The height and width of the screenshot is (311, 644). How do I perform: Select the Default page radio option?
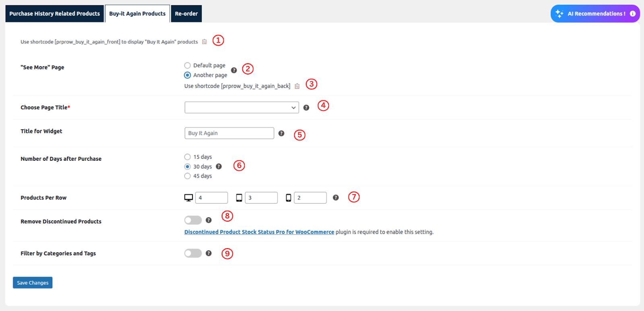[188, 65]
